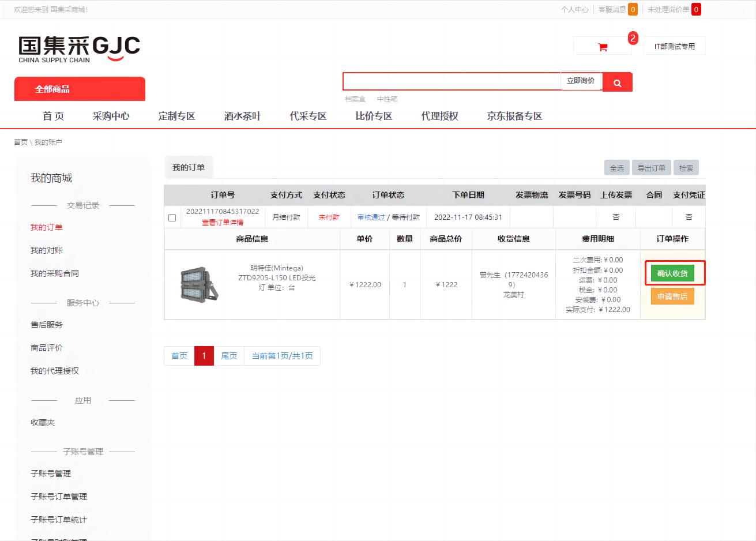This screenshot has height=541, width=756.
Task: Tick the checkbox for order 202211170845317022
Action: tap(172, 217)
